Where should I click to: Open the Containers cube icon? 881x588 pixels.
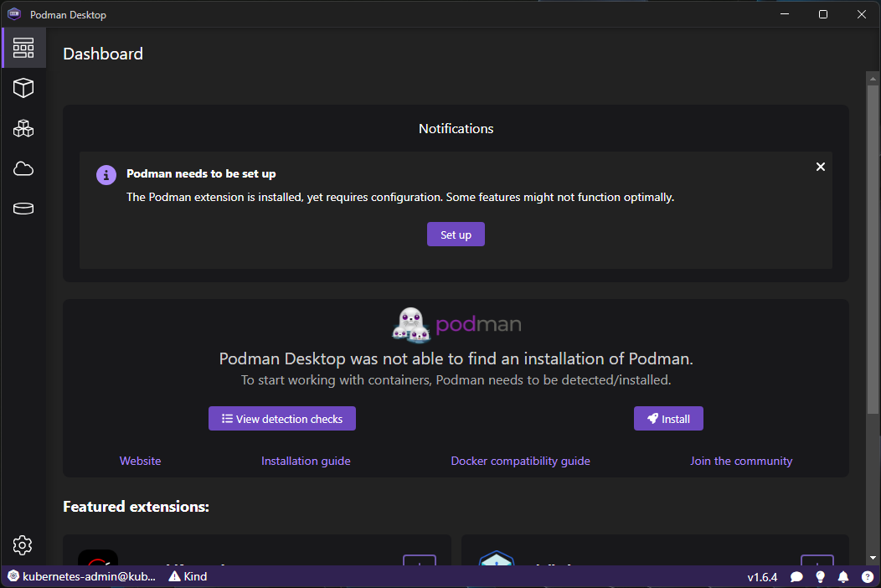(23, 88)
